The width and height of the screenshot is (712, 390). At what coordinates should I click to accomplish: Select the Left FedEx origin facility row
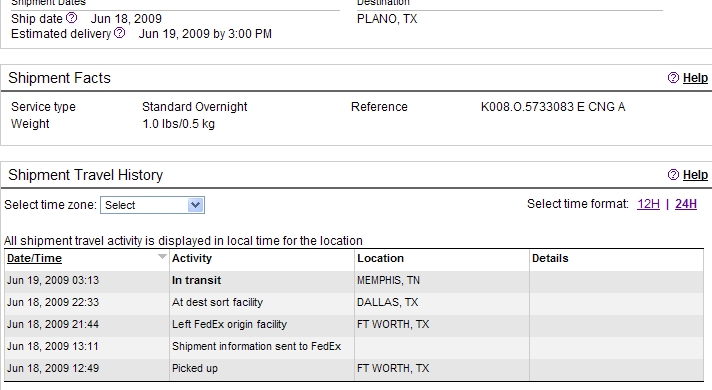tap(354, 324)
